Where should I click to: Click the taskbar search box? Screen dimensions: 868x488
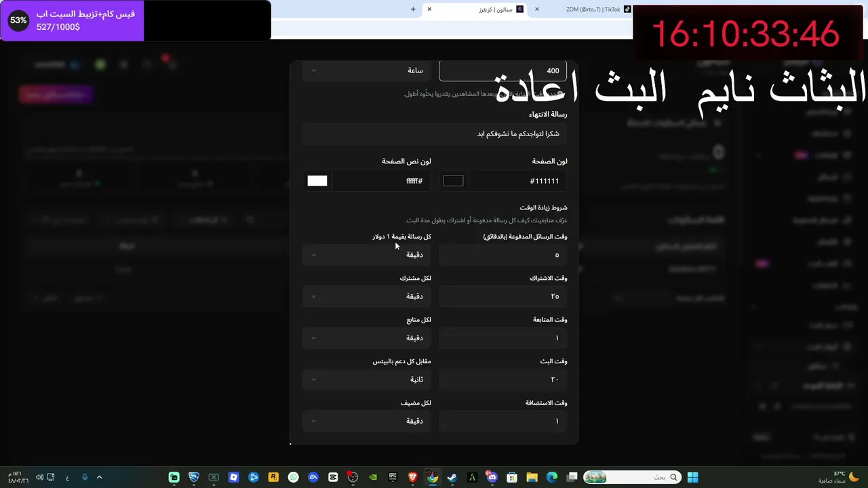pyautogui.click(x=631, y=477)
